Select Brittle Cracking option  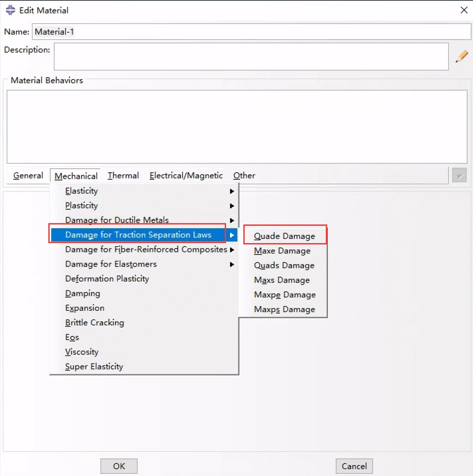pos(145,323)
